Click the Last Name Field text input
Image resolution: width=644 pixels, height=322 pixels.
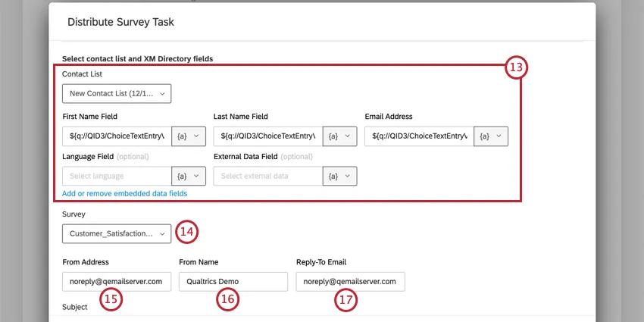268,136
